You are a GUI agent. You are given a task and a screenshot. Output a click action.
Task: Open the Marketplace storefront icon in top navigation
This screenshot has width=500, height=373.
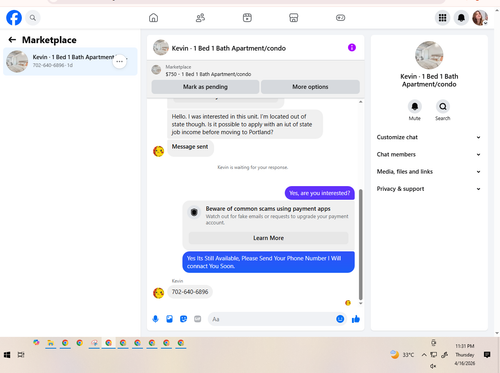pyautogui.click(x=294, y=18)
